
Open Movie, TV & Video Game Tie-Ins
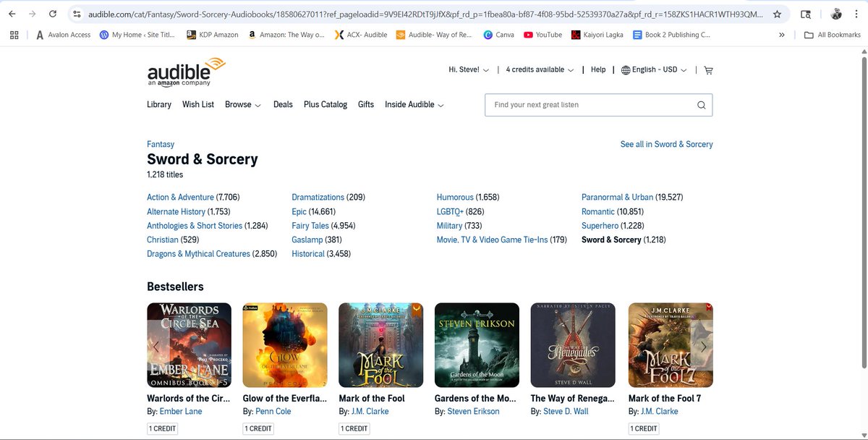(492, 240)
